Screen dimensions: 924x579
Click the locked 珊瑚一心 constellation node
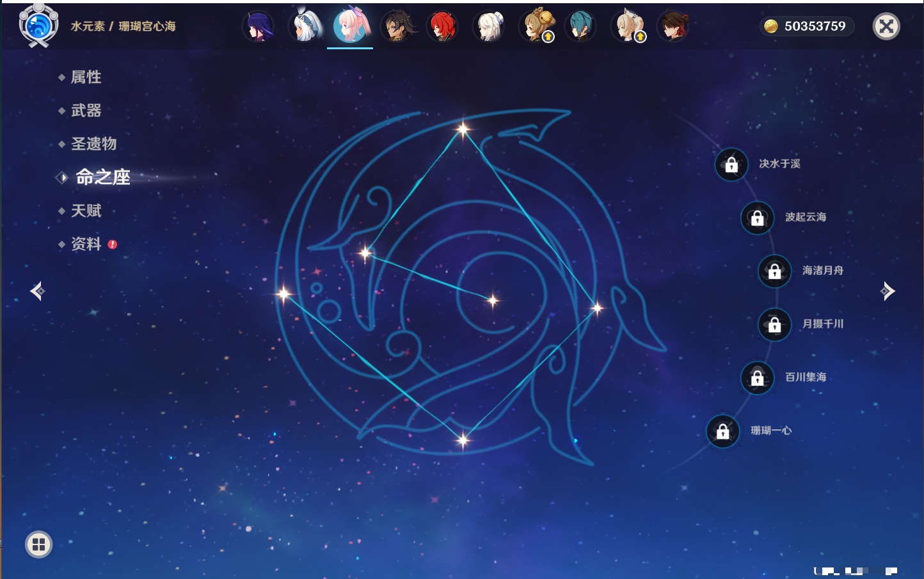[722, 431]
